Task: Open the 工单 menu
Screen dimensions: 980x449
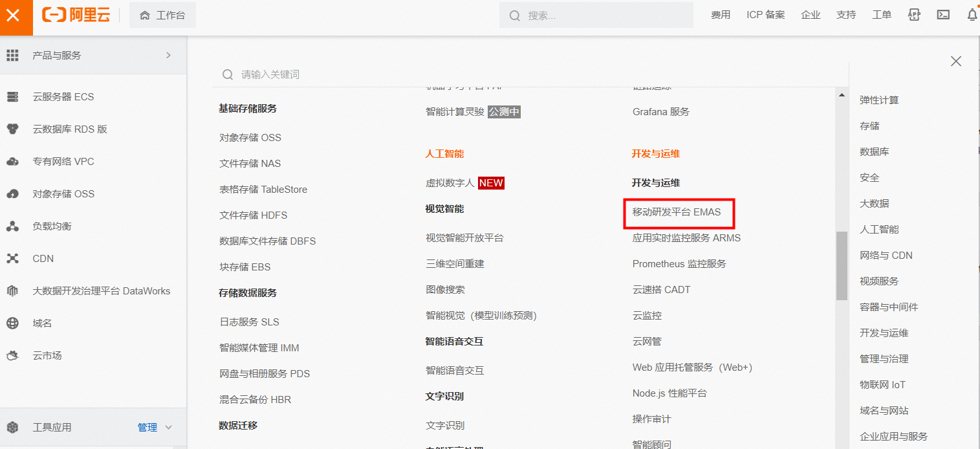Action: [882, 15]
